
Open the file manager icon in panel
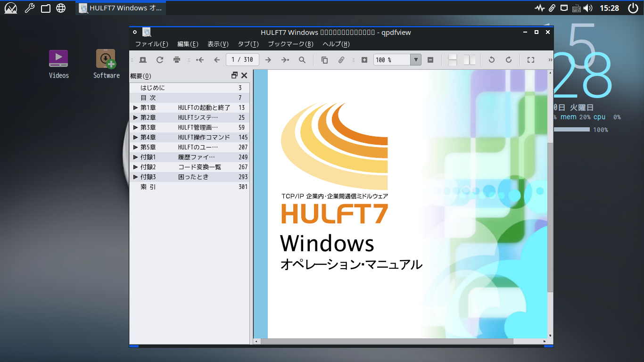[45, 8]
